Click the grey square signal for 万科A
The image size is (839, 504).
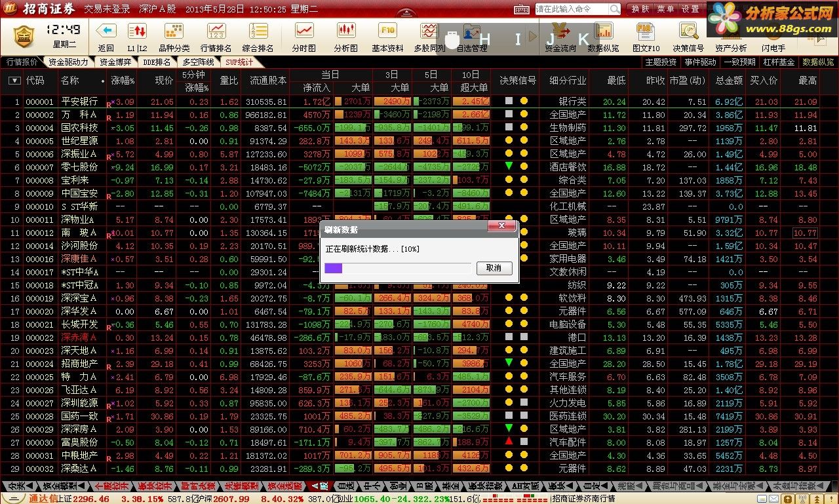509,114
